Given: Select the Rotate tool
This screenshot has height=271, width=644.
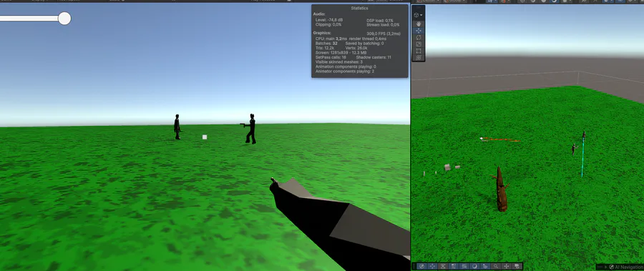Looking at the screenshot, I should point(419,37).
